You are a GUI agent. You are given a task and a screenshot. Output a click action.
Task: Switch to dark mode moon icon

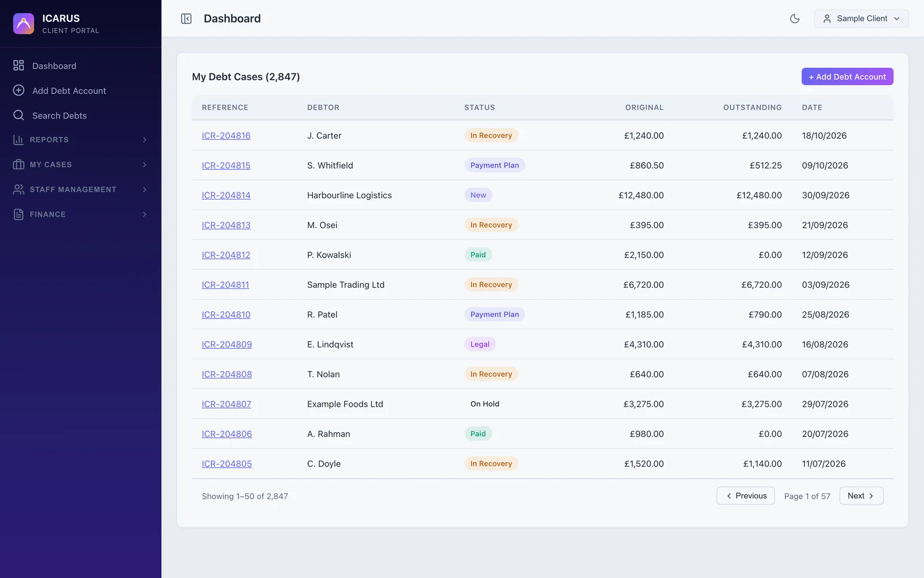[x=795, y=18]
